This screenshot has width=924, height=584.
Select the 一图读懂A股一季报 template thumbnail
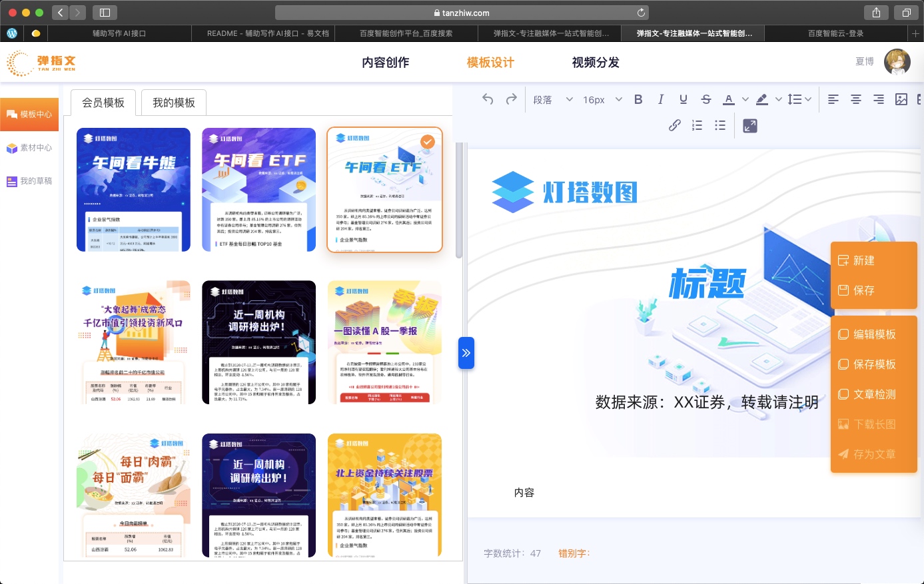coord(384,342)
